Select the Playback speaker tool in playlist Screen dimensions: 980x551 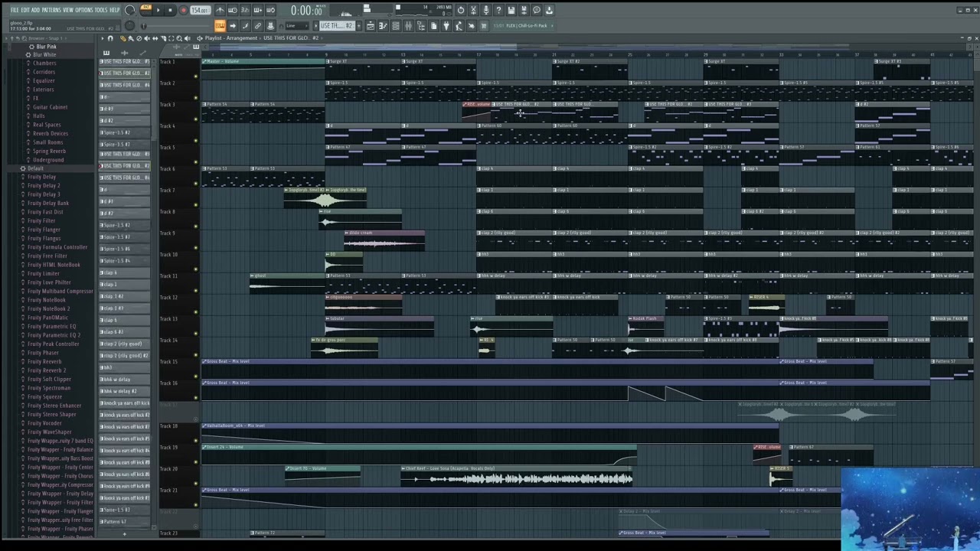tap(188, 37)
